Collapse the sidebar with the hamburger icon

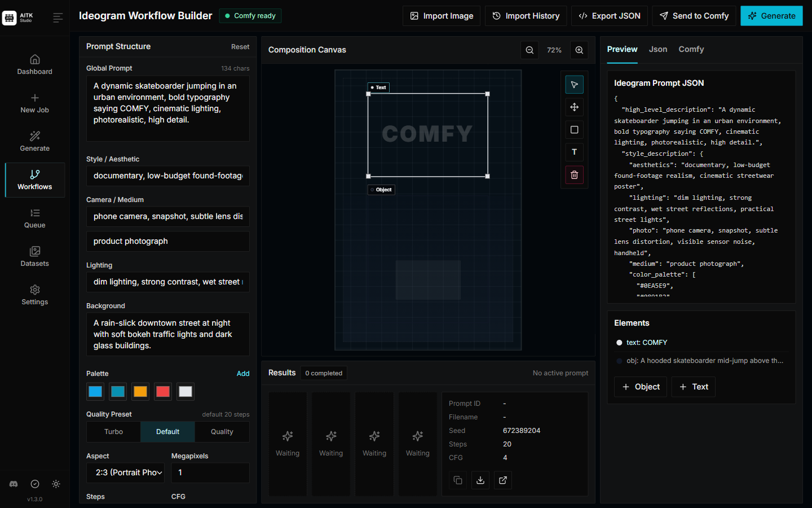coord(58,18)
